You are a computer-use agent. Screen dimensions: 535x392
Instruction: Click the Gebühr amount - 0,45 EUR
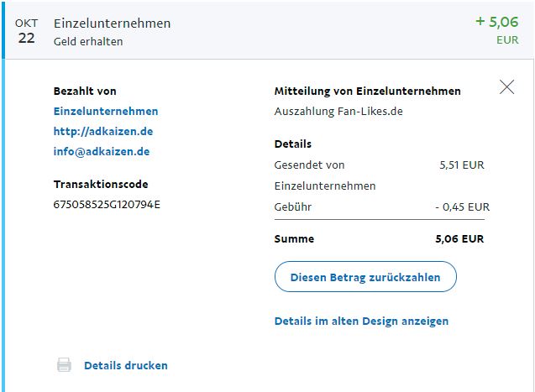[462, 206]
